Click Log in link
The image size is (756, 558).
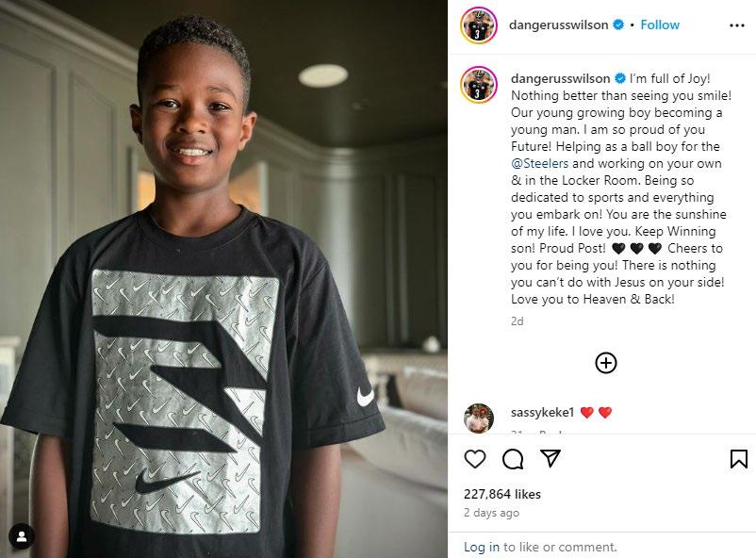pos(481,547)
